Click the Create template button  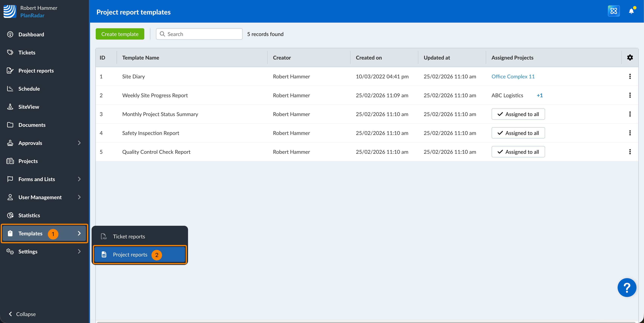pos(120,34)
